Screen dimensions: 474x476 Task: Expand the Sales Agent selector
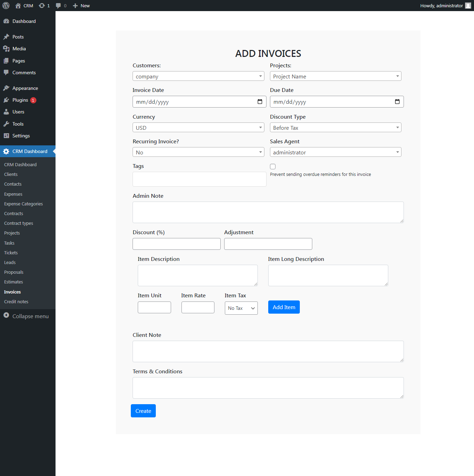[335, 152]
